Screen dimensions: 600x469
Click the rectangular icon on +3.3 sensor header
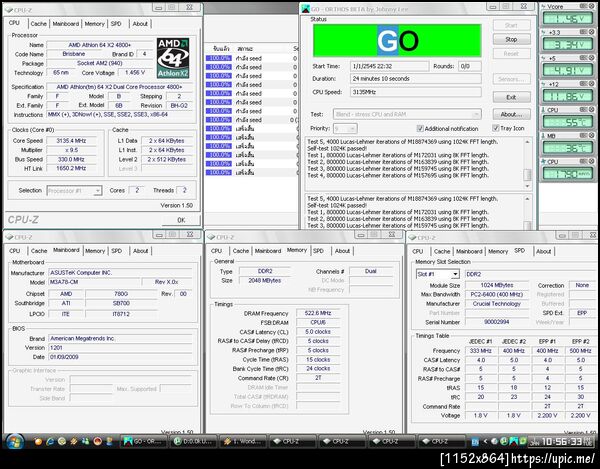(584, 32)
